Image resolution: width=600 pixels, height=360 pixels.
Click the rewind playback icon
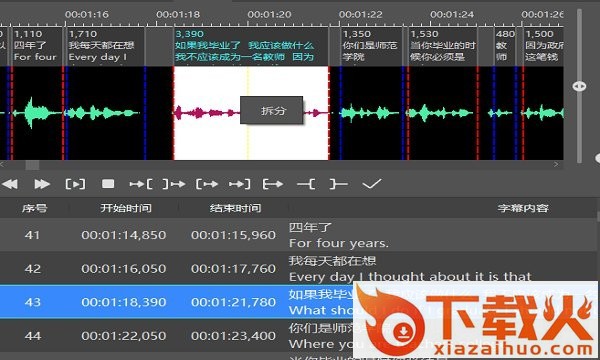coord(10,184)
